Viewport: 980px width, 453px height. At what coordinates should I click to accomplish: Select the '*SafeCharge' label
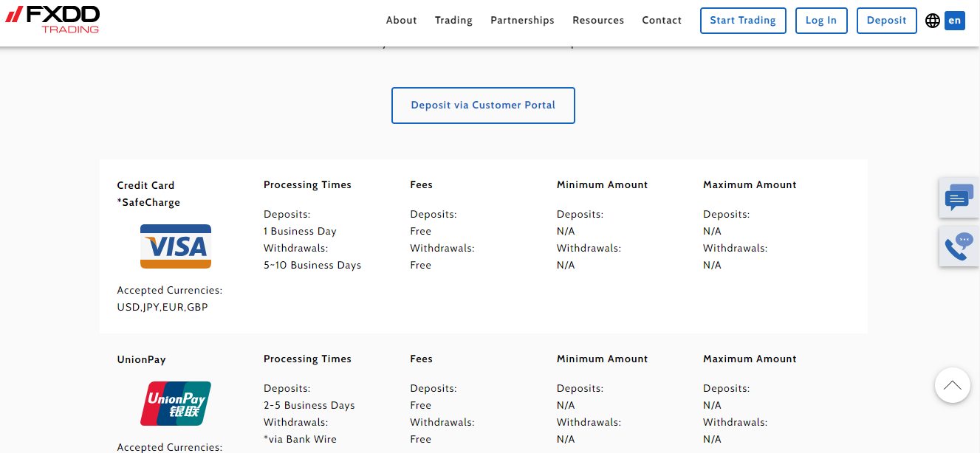[148, 202]
